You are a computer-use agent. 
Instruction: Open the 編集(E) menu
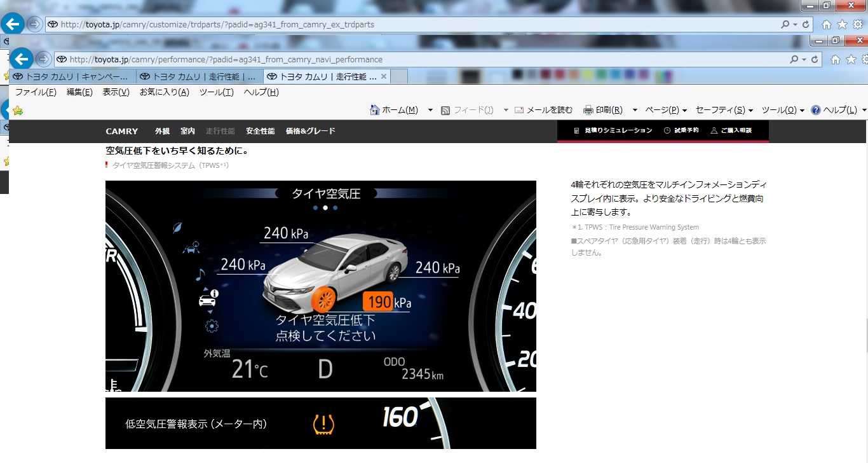[x=79, y=92]
